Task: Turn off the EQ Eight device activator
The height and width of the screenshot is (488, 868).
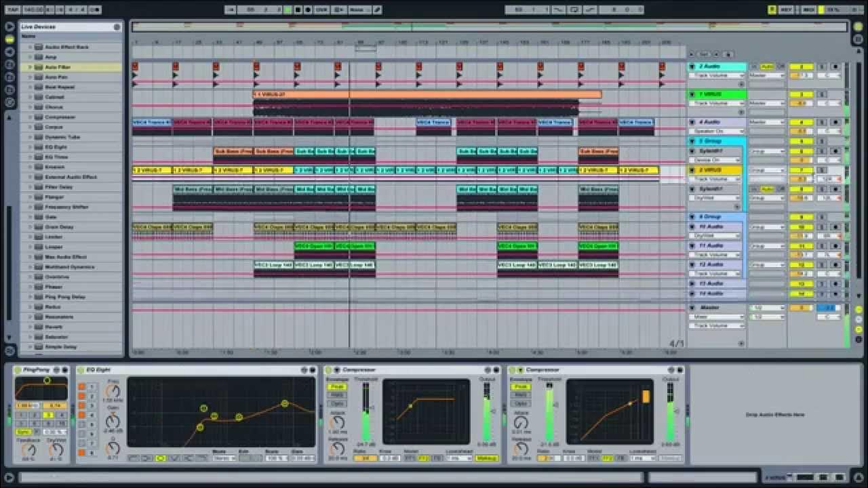Action: 81,370
